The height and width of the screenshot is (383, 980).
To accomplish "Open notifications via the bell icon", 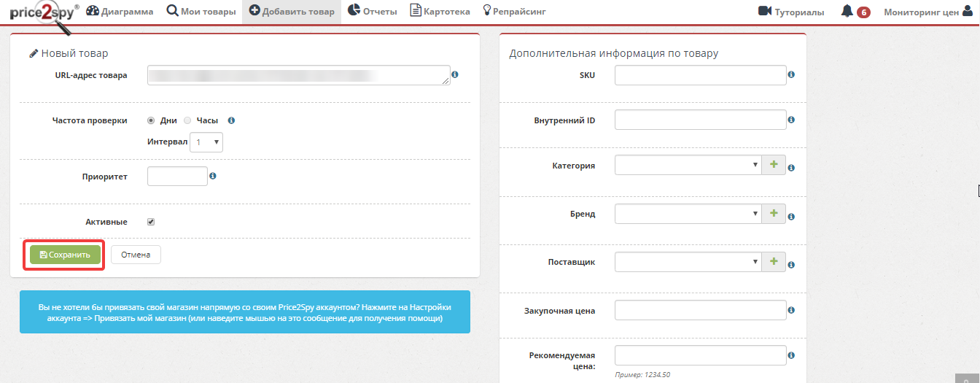I will point(847,12).
